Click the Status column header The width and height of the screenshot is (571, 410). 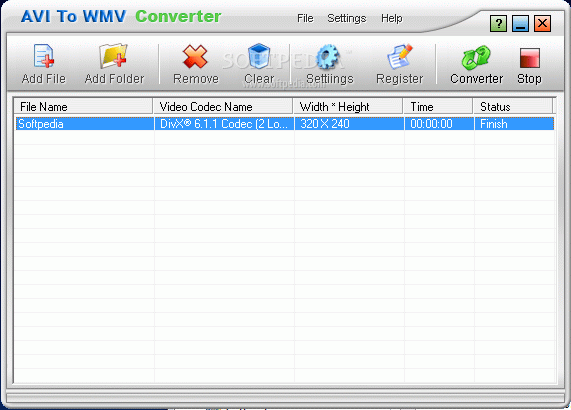tap(513, 107)
